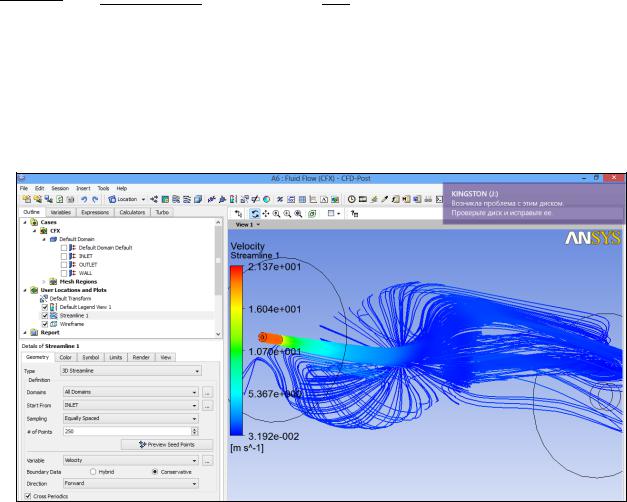Click the ellipsis button next to Start From
The image size is (627, 502).
[207, 405]
